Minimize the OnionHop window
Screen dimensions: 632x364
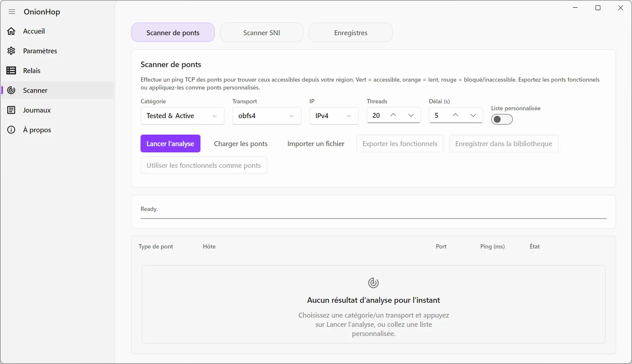[575, 8]
